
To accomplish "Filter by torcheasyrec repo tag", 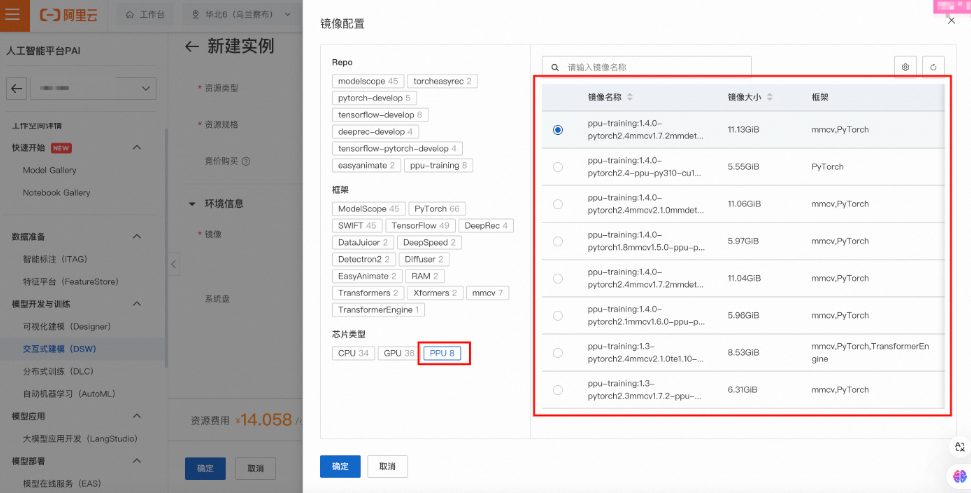I will click(442, 81).
